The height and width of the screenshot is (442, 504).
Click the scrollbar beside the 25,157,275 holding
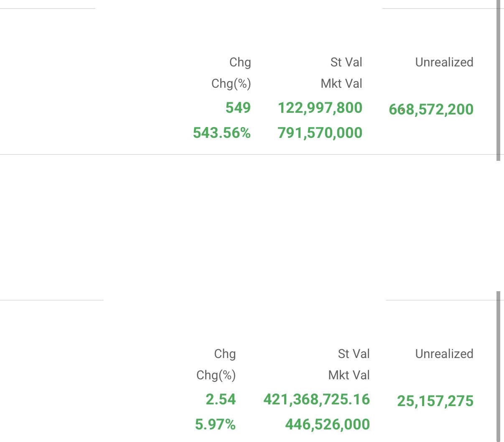[x=498, y=366]
